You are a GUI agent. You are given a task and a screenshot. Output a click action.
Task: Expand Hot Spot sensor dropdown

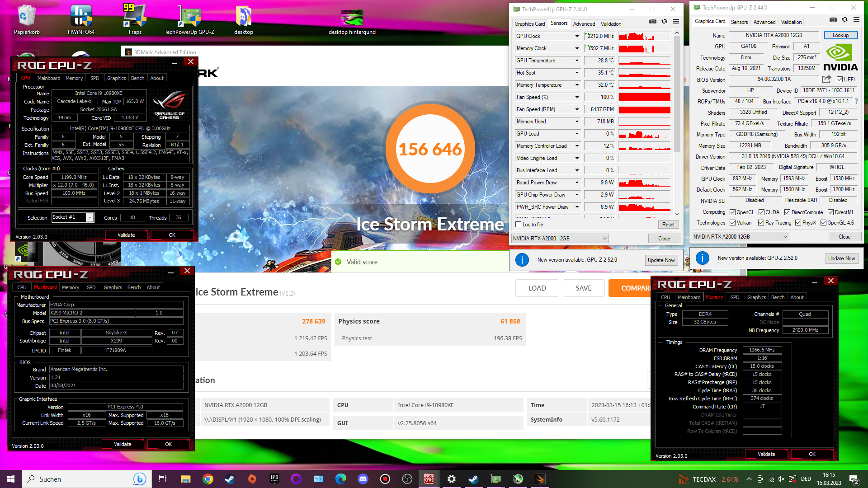click(577, 73)
